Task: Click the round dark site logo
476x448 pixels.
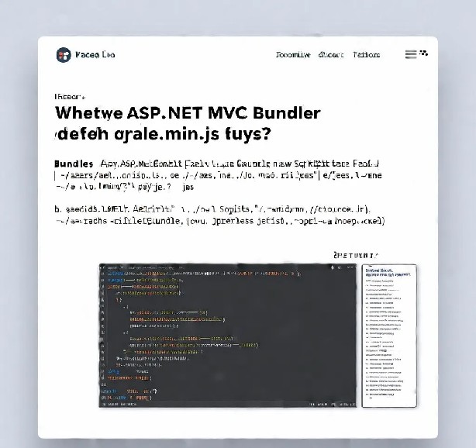Action: pyautogui.click(x=64, y=55)
